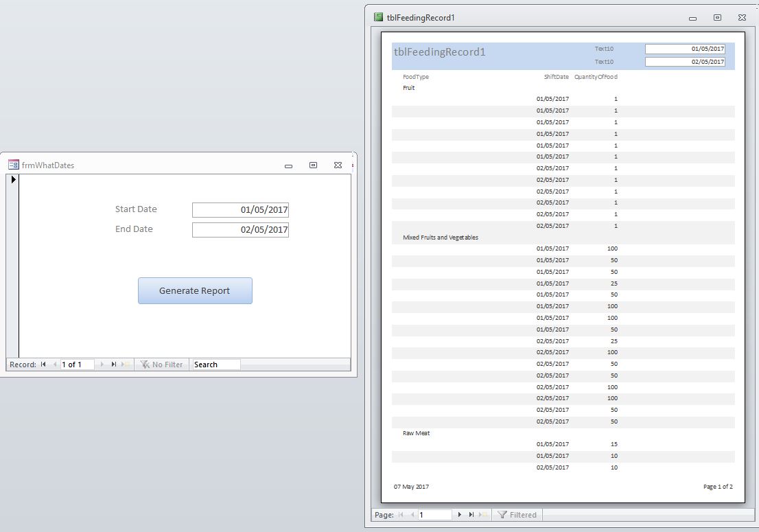Click the report page number box

(x=434, y=515)
